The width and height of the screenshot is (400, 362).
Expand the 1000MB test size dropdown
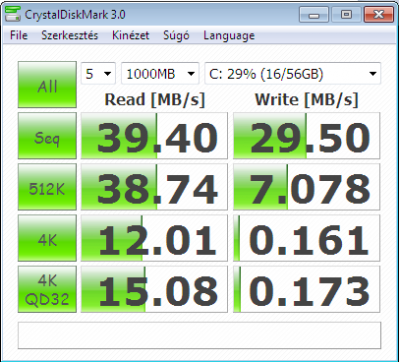pos(160,73)
